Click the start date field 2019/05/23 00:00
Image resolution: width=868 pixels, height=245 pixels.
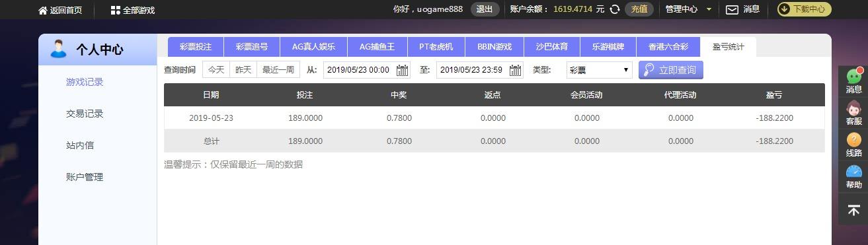click(366, 70)
